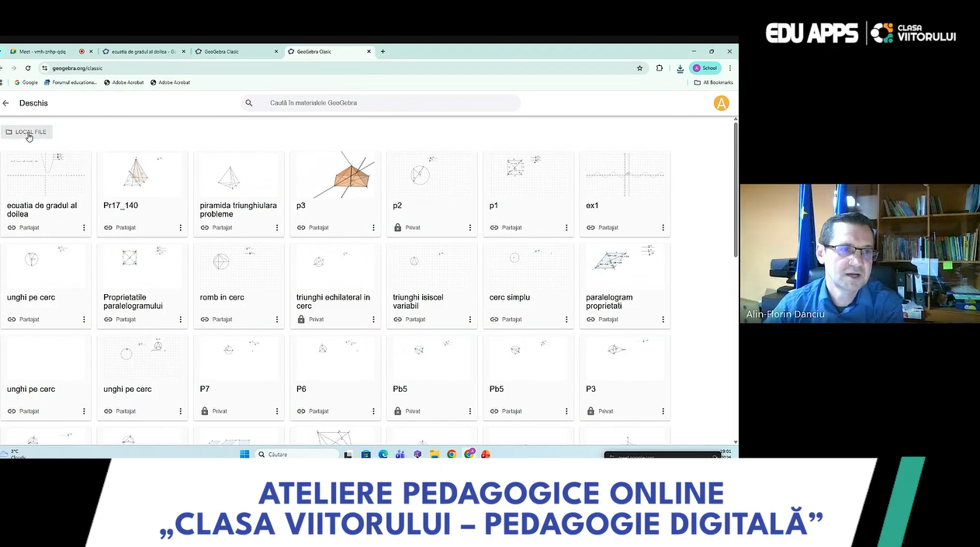980x547 pixels.
Task: Open more options for Proprietatile paralelogramului
Action: 181,320
